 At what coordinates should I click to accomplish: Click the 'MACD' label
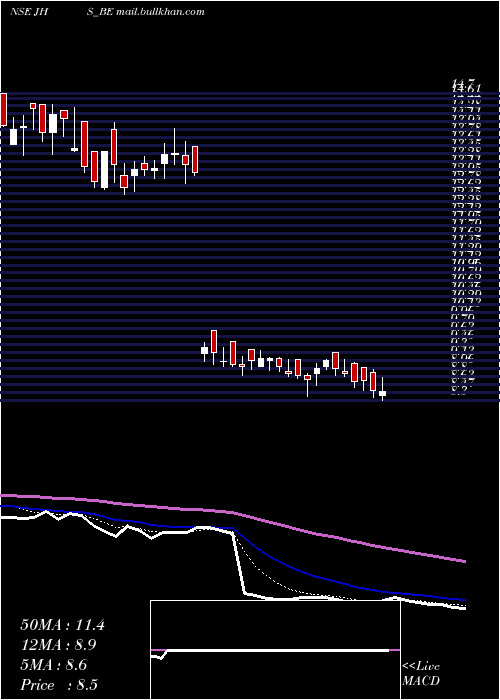(x=421, y=681)
